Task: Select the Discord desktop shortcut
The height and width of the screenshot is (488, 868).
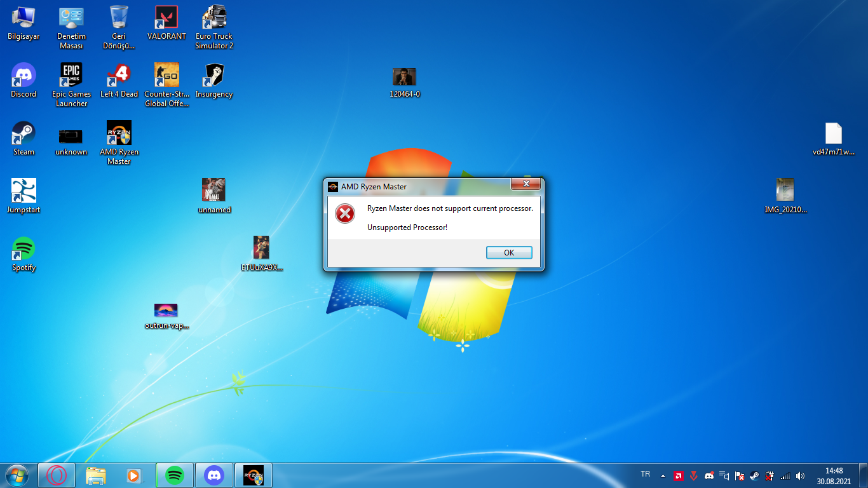Action: coord(24,81)
